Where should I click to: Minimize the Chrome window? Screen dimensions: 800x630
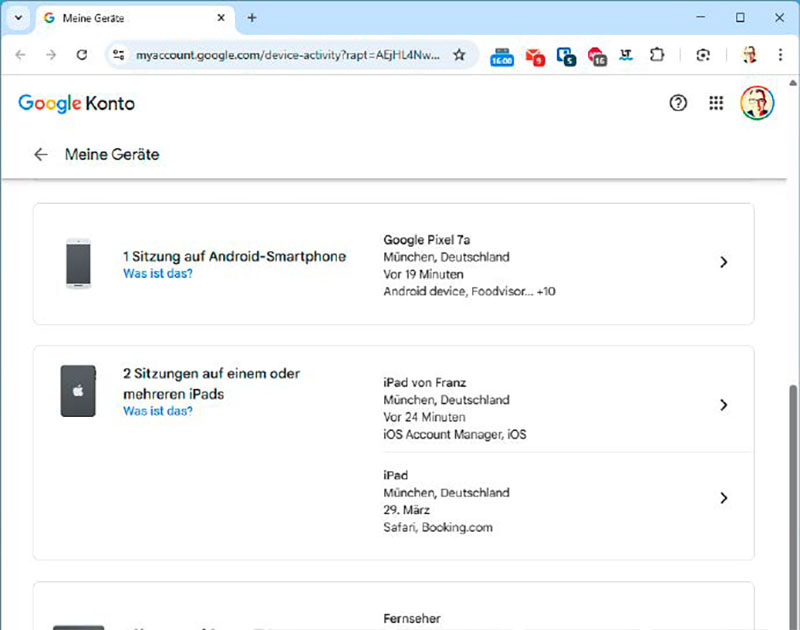pos(701,17)
